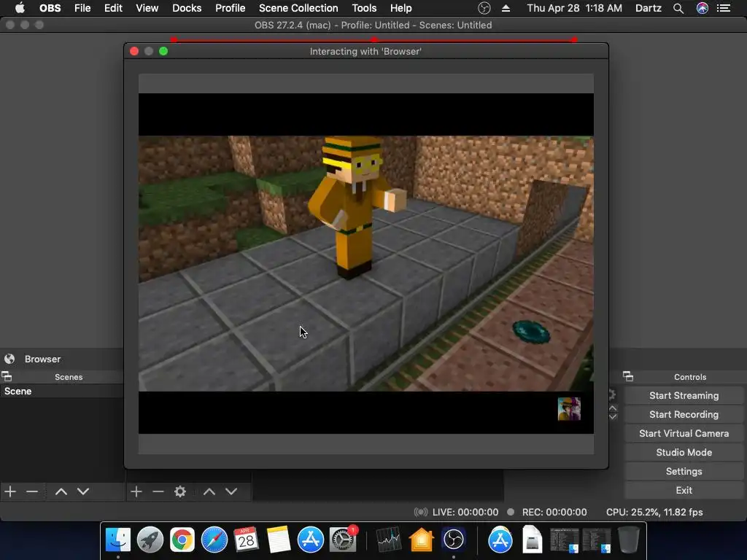Move the source up with the up arrow
747x560 pixels.
tap(209, 491)
